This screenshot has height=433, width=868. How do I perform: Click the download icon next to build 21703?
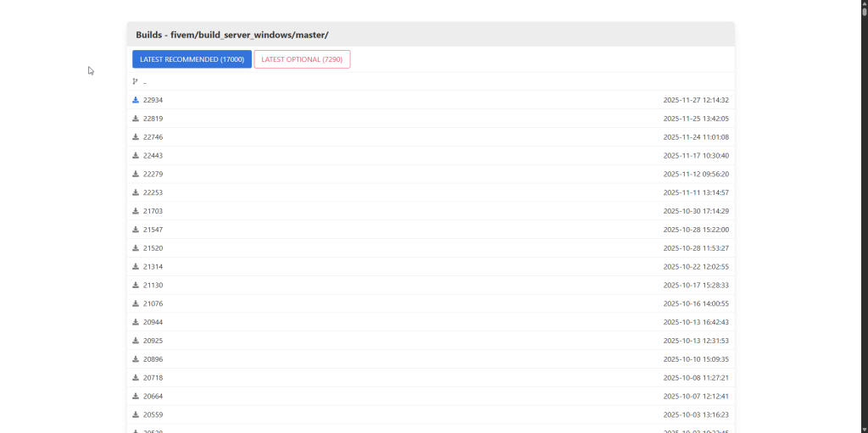tap(136, 211)
